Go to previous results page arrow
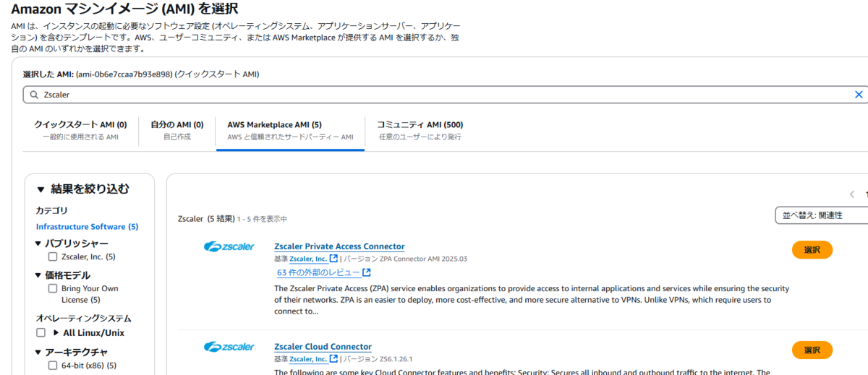868x375 pixels. pyautogui.click(x=852, y=194)
